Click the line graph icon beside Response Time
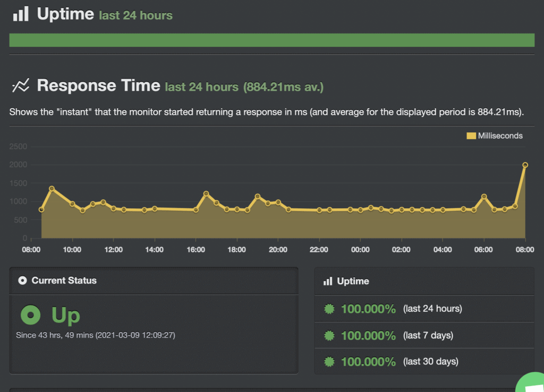Viewport: 544px width, 392px height. (x=21, y=86)
